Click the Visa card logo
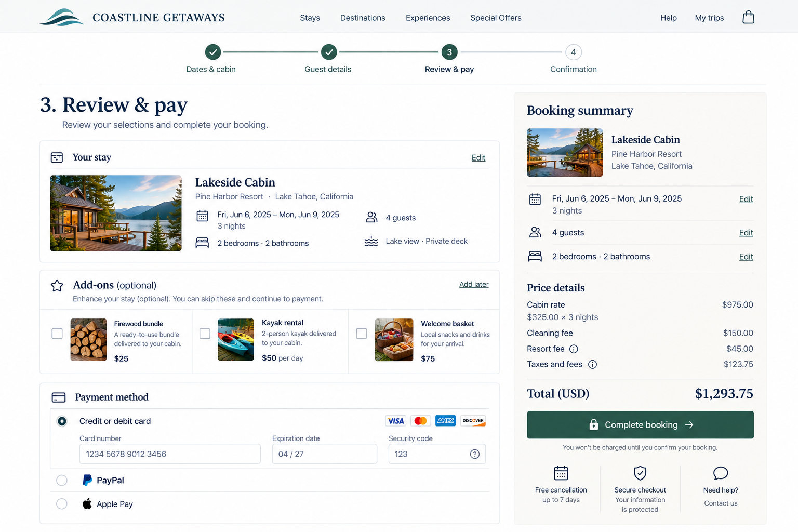 coord(396,421)
